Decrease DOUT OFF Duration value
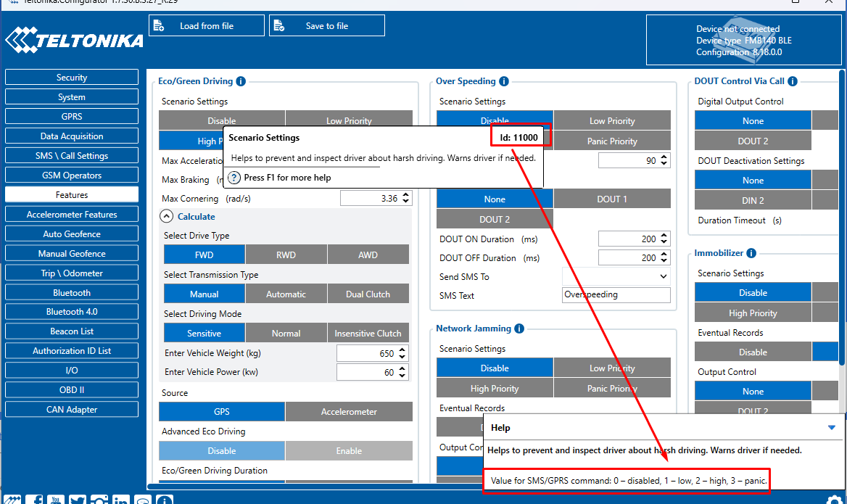Viewport: 847px width, 504px height. coord(664,262)
